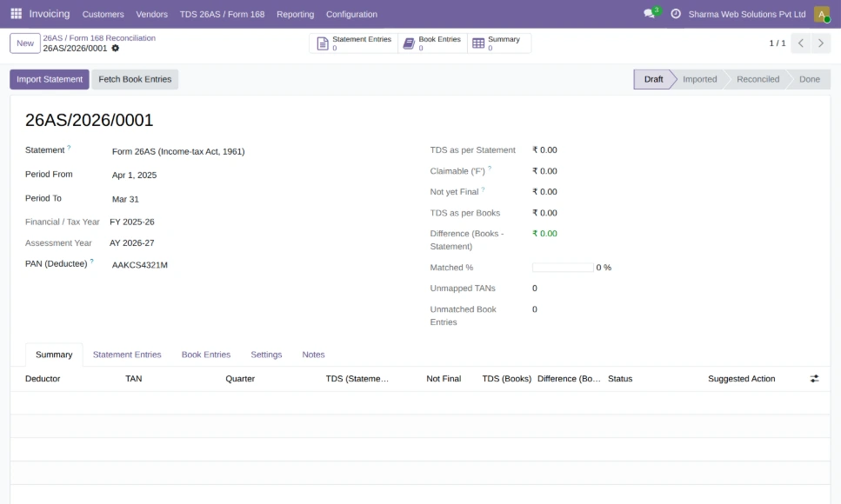The width and height of the screenshot is (841, 504).
Task: Open the user avatar menu
Action: 822,14
